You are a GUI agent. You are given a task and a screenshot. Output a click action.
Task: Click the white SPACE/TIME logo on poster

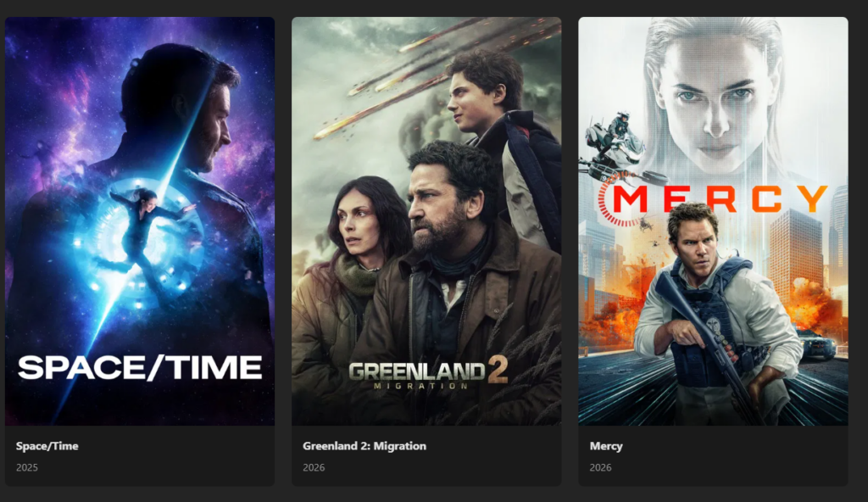(x=140, y=368)
